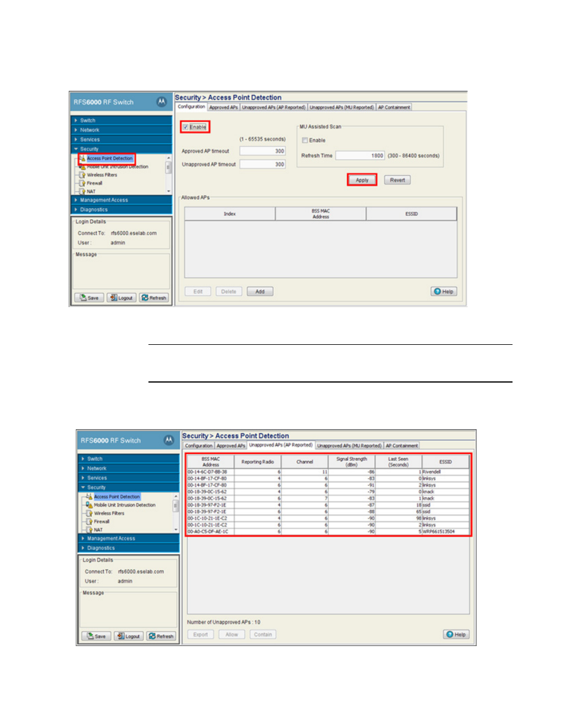Expand the Services menu in upper screenshot
562x728 pixels.
[x=121, y=140]
